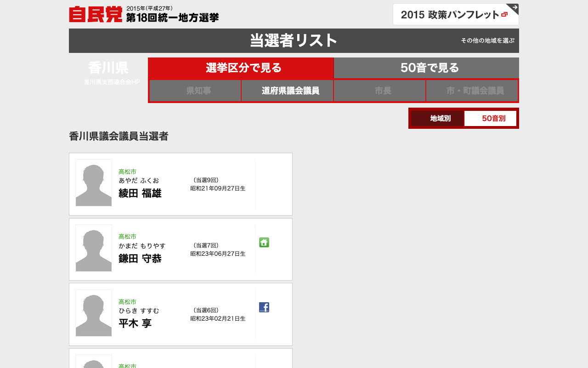
Task: Select the 県知事 category tab
Action: click(195, 91)
